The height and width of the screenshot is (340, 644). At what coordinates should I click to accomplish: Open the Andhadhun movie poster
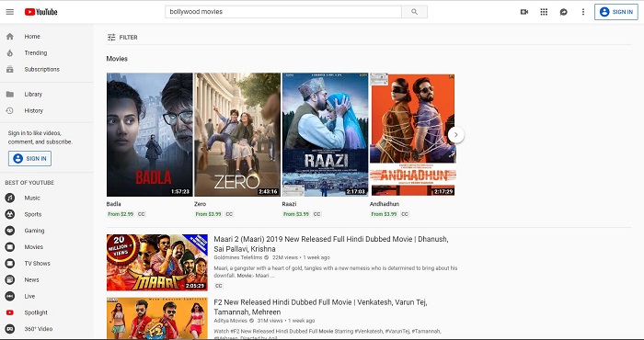pos(413,134)
